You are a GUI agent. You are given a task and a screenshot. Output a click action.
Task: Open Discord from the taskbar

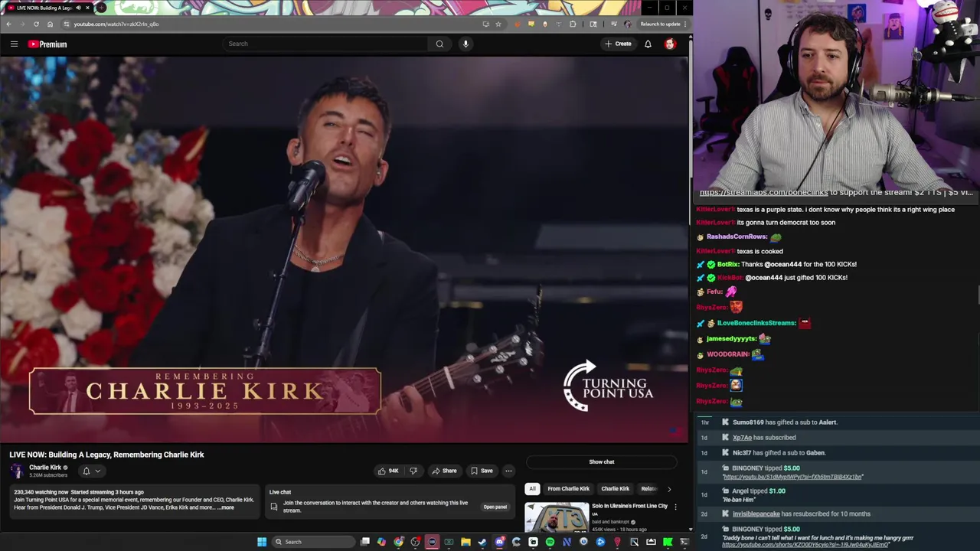point(499,542)
